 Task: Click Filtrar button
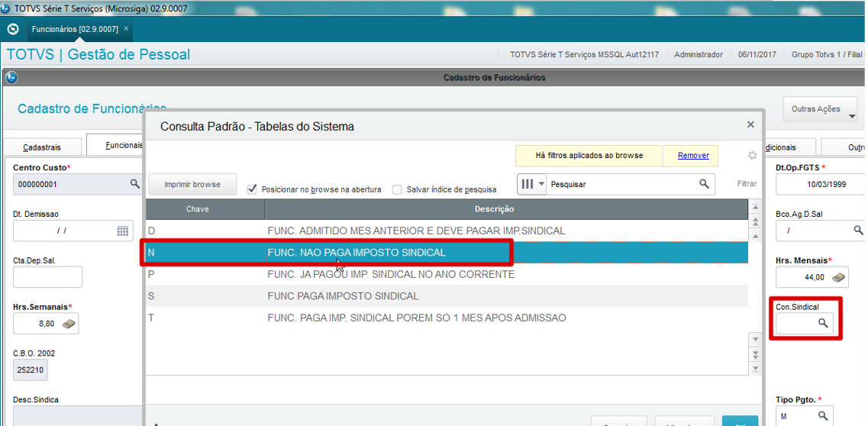[747, 184]
